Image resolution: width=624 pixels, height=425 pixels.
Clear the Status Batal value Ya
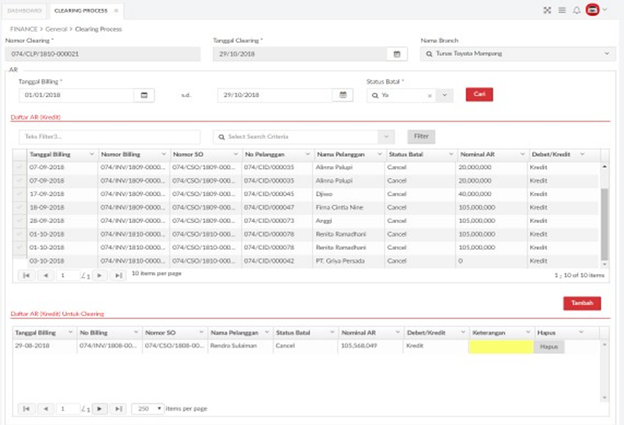coord(429,96)
